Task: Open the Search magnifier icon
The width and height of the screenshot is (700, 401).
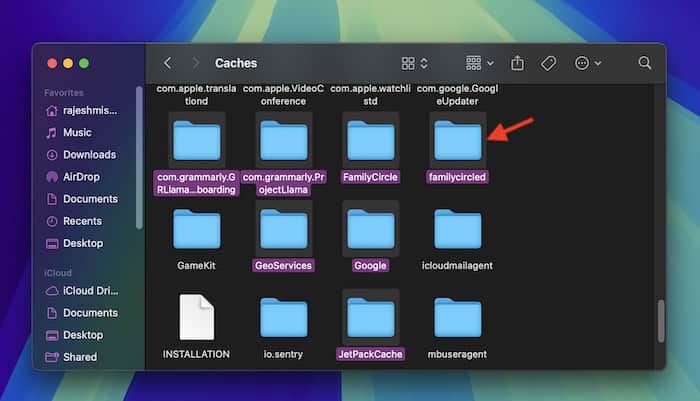Action: (x=645, y=63)
